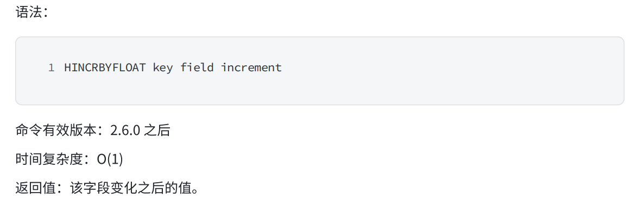This screenshot has height=198, width=644.
Task: Click the word "key" in the code block
Action: tap(163, 67)
